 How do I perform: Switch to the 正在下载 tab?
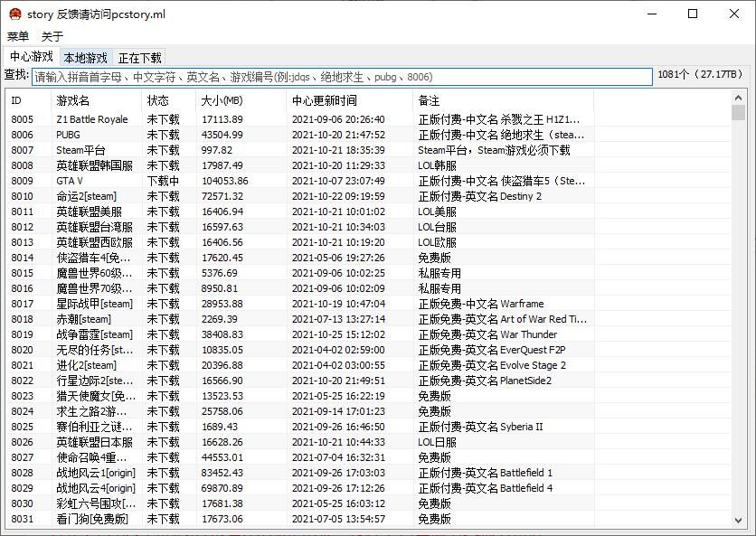tap(140, 58)
